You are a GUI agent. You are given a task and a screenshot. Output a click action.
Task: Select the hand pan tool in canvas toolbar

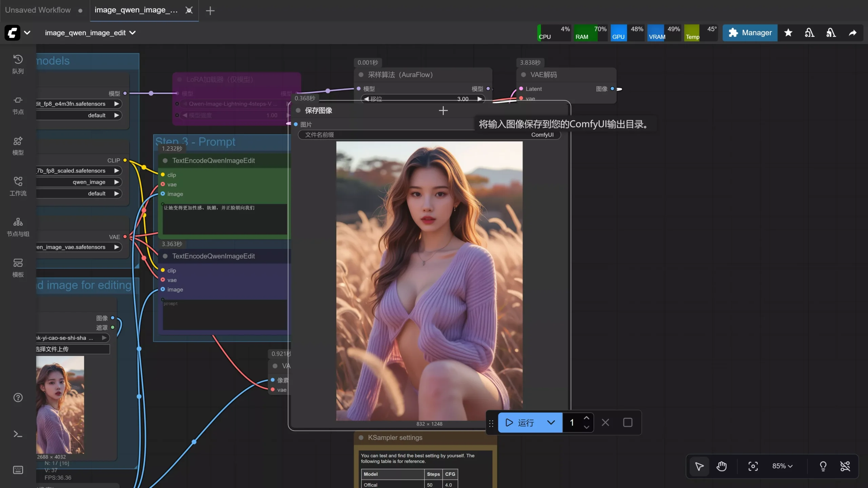pyautogui.click(x=722, y=466)
